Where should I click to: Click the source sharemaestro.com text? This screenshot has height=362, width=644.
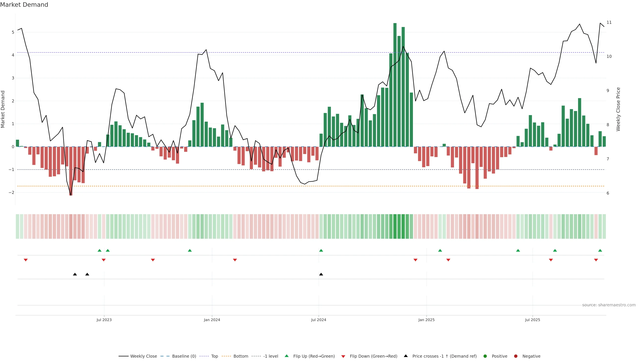coord(609,305)
